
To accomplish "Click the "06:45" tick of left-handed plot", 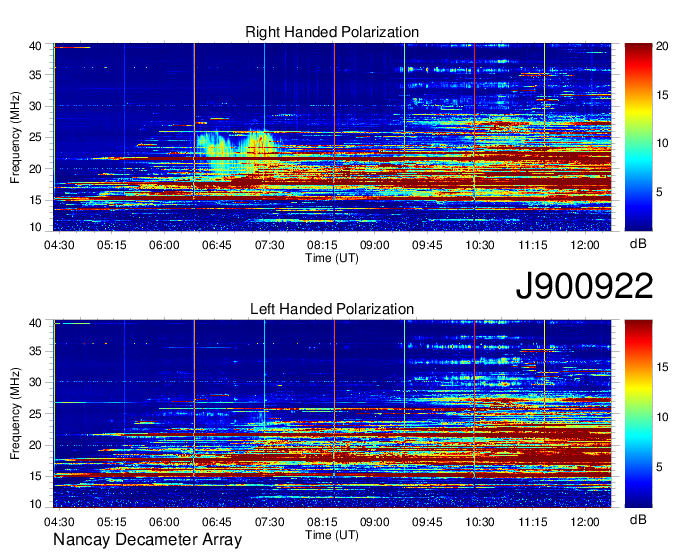I will click(x=216, y=521).
